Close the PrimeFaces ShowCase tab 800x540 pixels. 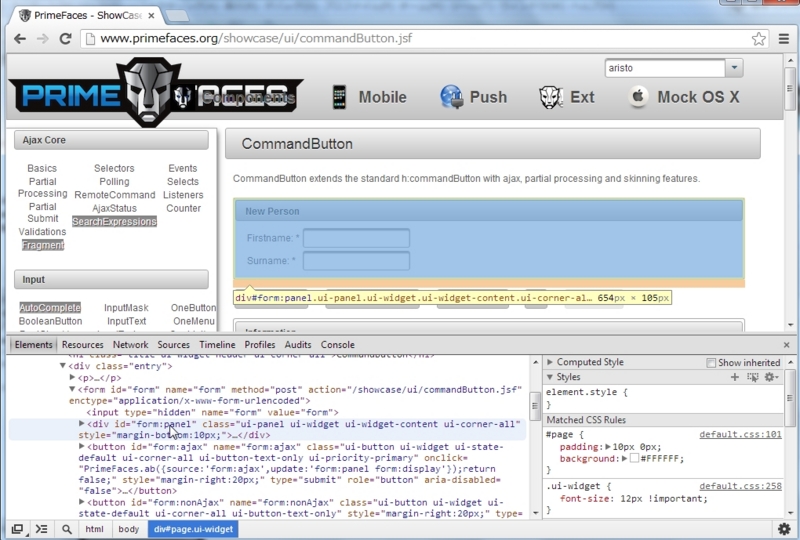pos(151,16)
